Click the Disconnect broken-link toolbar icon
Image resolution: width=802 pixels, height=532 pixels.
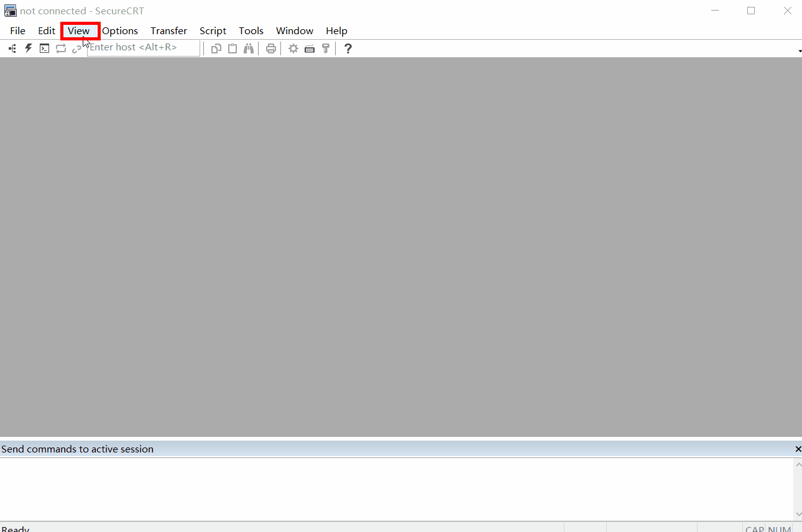coord(76,48)
